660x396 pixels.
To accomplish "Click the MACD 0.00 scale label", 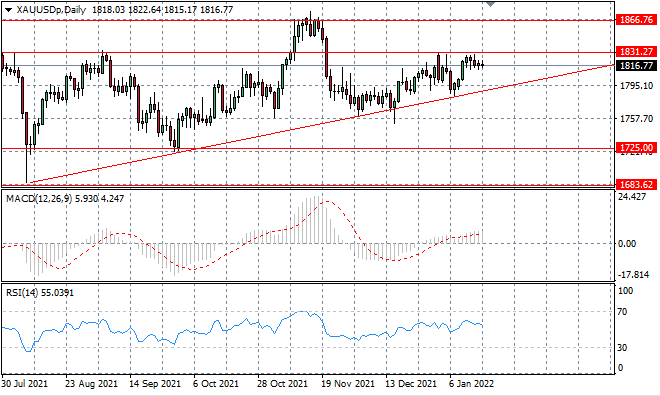I will [627, 244].
